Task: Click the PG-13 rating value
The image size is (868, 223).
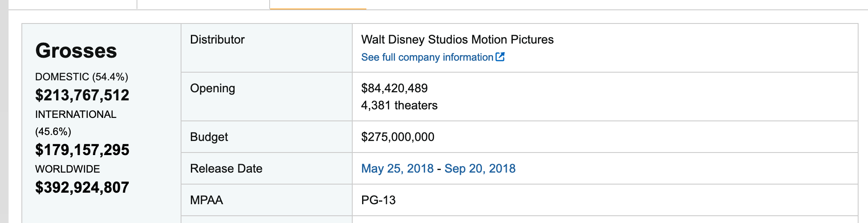Action: pos(378,200)
